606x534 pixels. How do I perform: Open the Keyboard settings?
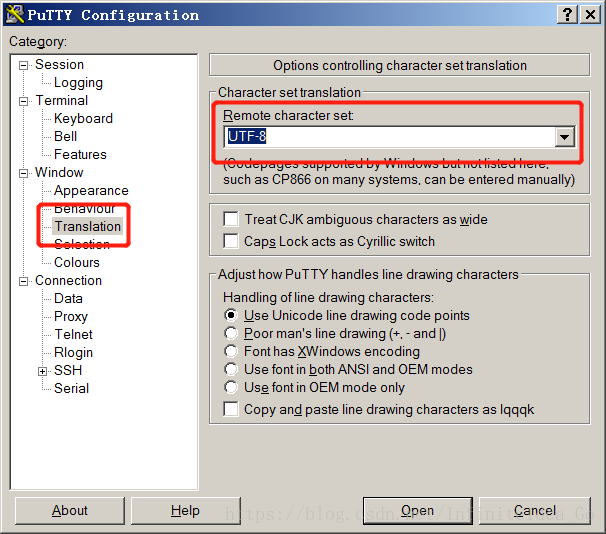click(83, 119)
